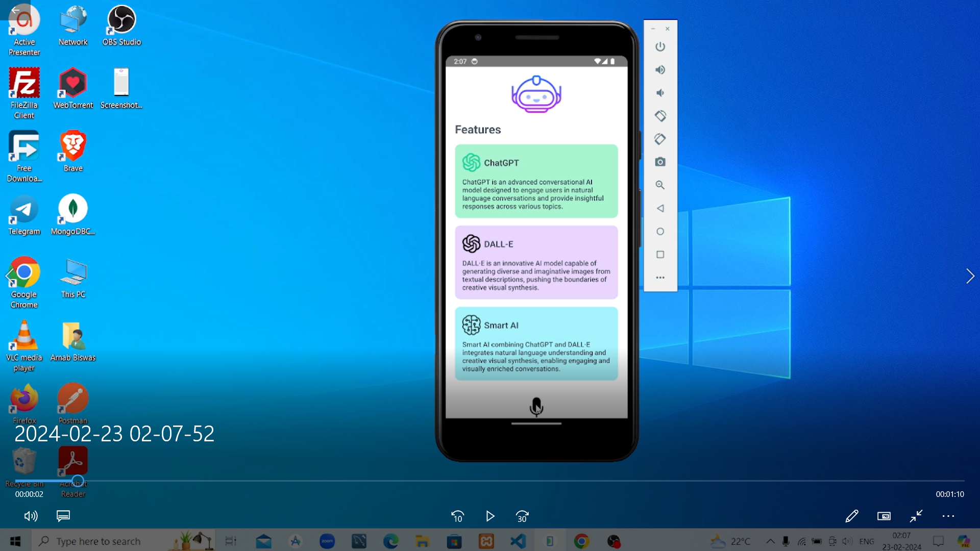Image resolution: width=980 pixels, height=551 pixels.
Task: Rotate the emulator right
Action: click(660, 139)
